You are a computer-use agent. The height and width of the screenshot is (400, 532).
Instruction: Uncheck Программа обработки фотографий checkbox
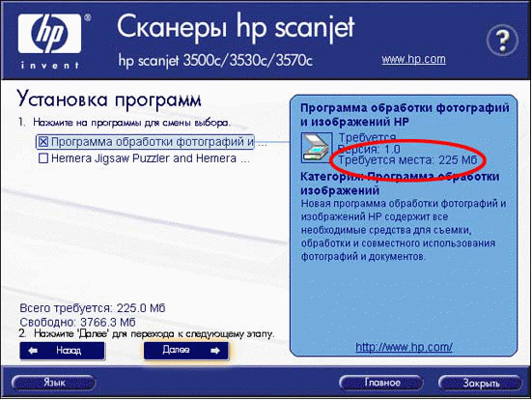coord(43,142)
